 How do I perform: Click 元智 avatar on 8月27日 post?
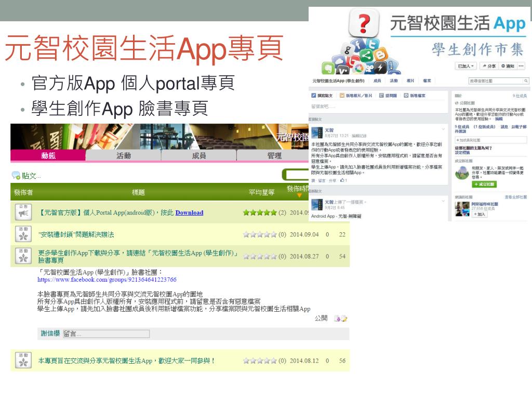[317, 132]
